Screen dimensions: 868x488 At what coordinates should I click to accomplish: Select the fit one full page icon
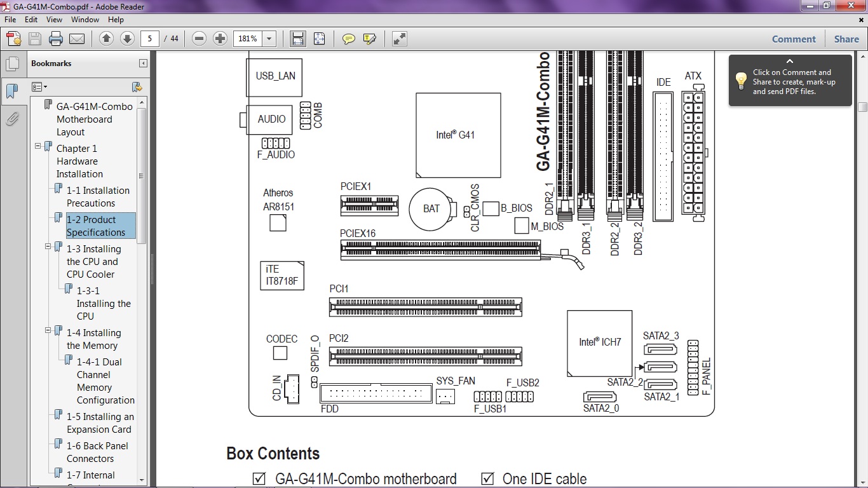pos(319,39)
